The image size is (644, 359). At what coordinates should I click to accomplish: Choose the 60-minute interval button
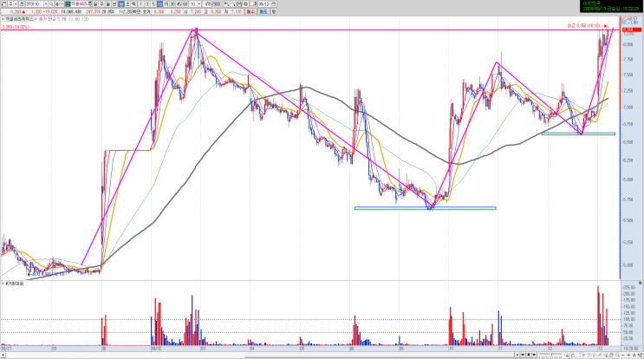coord(185,3)
